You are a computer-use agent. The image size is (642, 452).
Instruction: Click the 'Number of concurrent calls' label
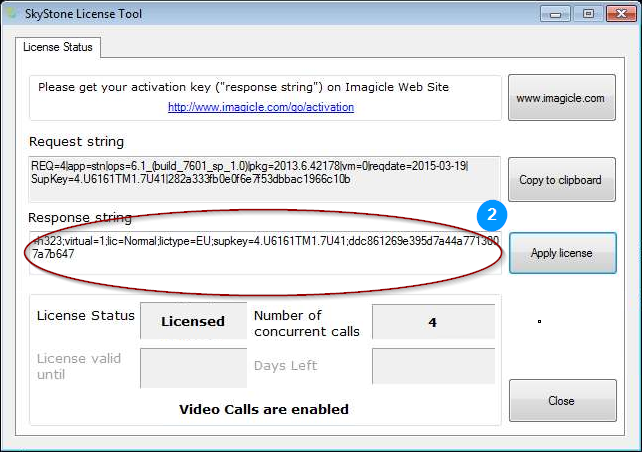(x=307, y=323)
